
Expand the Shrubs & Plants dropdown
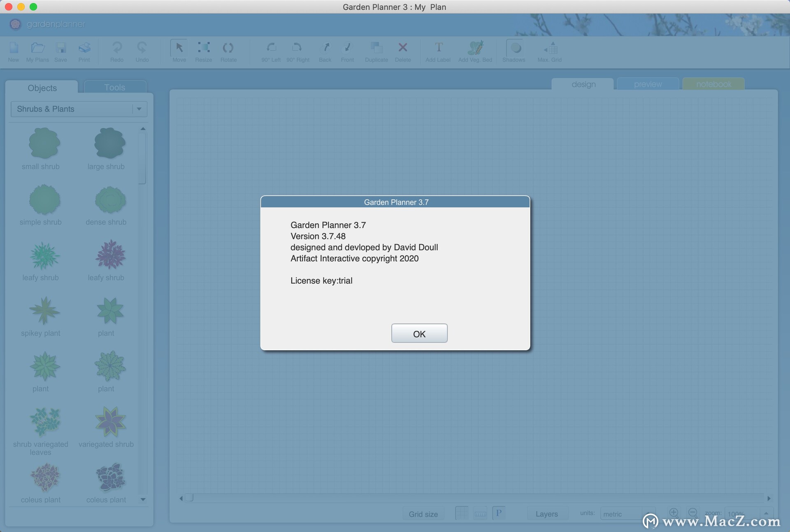click(139, 109)
